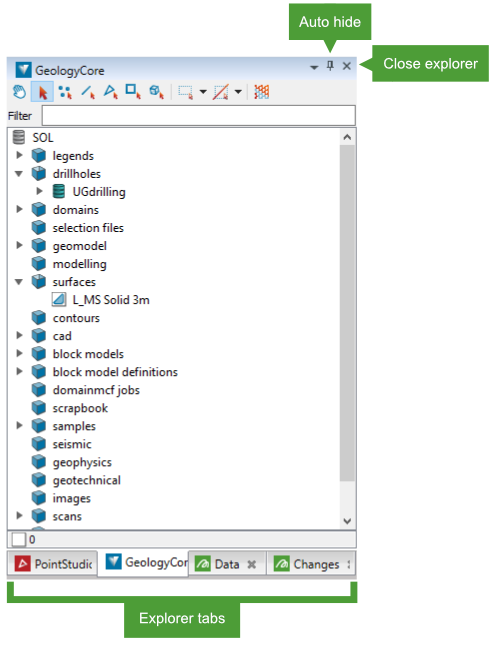Viewport: 491px width, 645px height.
Task: Switch to the Changes tab
Action: [311, 564]
